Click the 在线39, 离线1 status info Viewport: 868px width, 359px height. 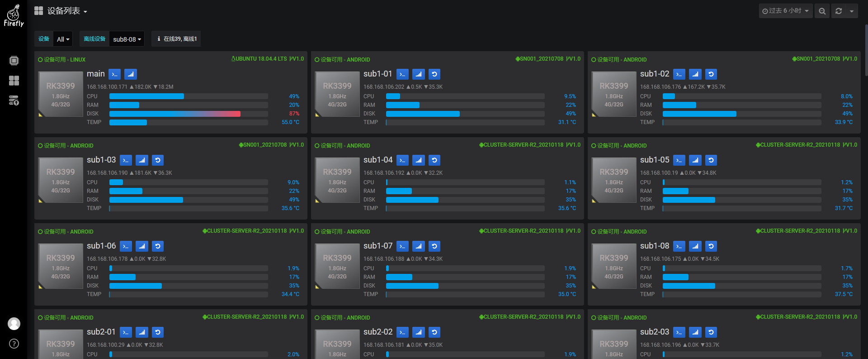coord(176,39)
